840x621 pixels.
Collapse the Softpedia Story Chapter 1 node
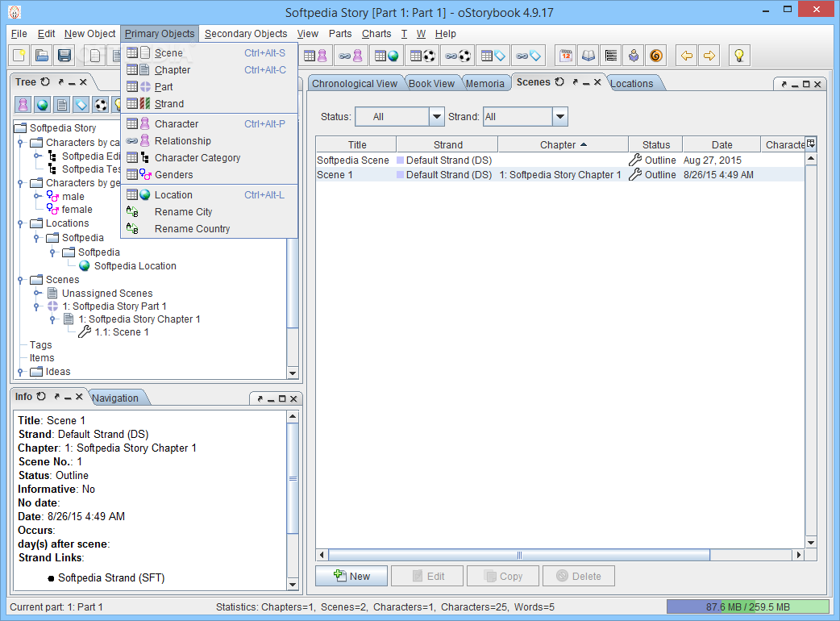tap(52, 319)
